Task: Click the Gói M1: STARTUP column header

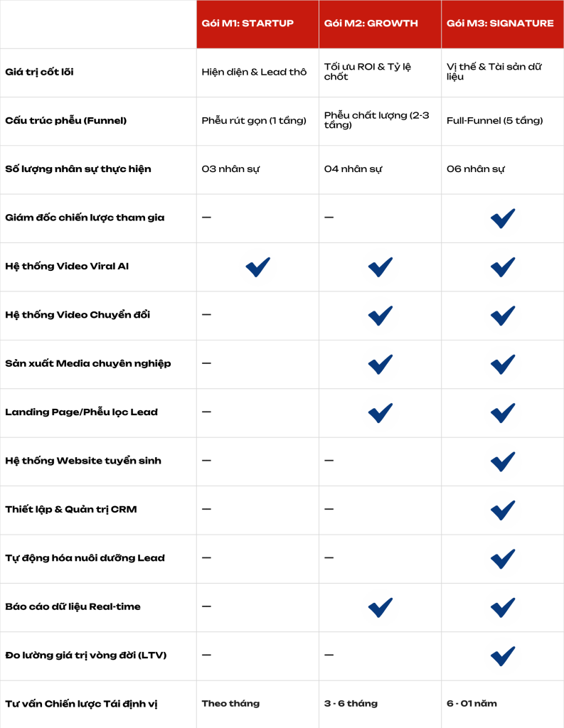Action: [248, 23]
